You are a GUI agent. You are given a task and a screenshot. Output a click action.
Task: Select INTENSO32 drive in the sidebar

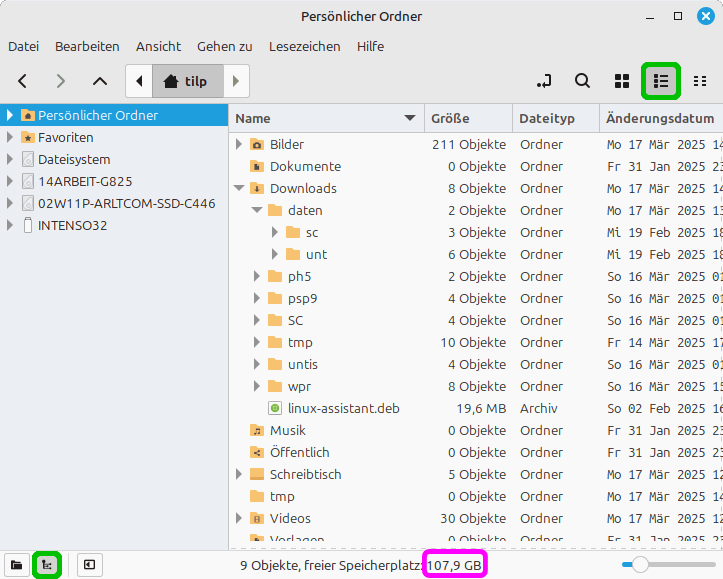pyautogui.click(x=72, y=225)
